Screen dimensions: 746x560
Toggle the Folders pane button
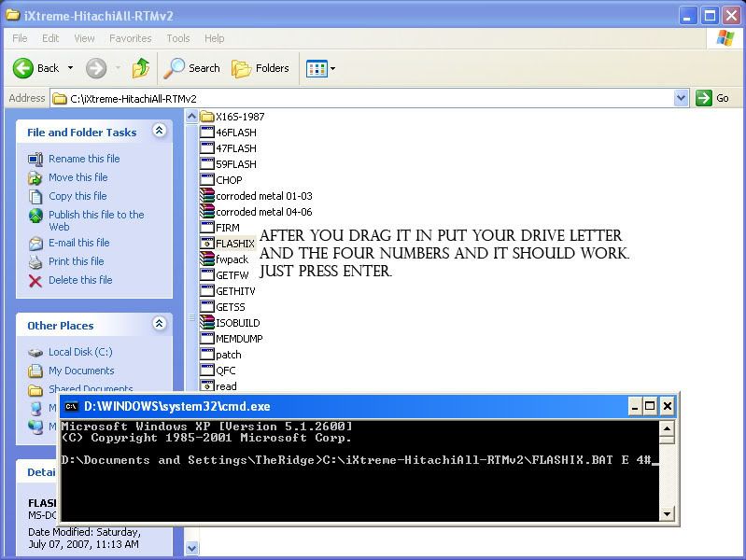pos(260,68)
